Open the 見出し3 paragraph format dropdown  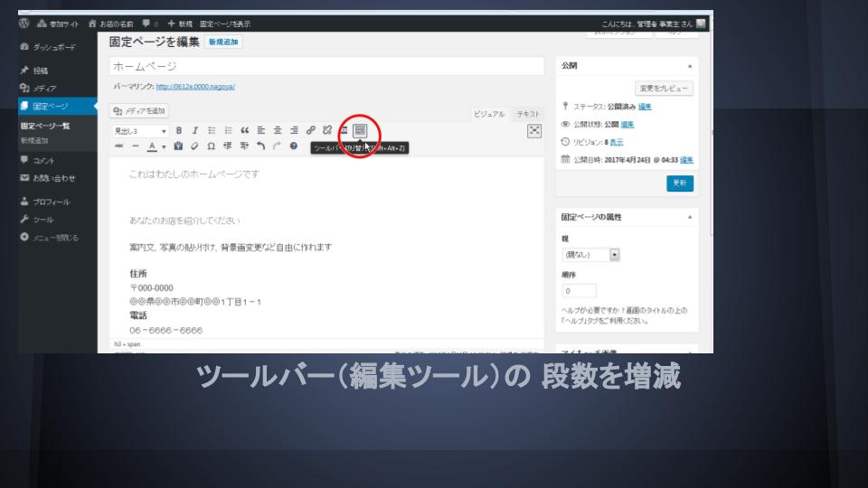pos(139,130)
